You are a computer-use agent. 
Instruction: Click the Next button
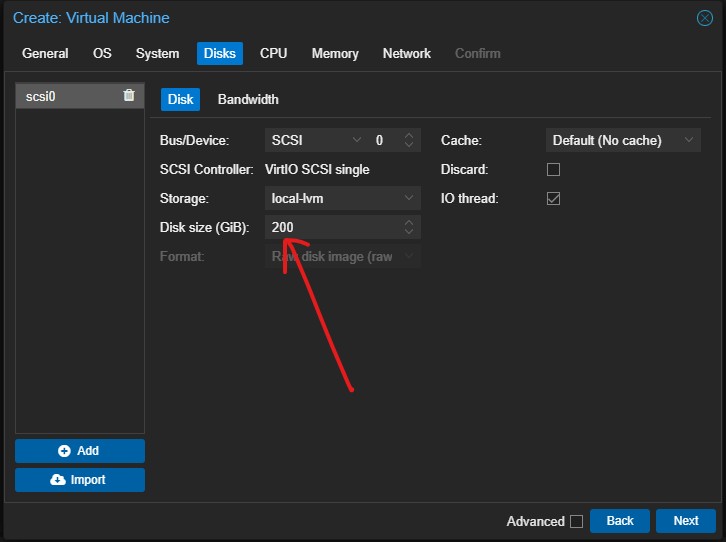click(685, 521)
